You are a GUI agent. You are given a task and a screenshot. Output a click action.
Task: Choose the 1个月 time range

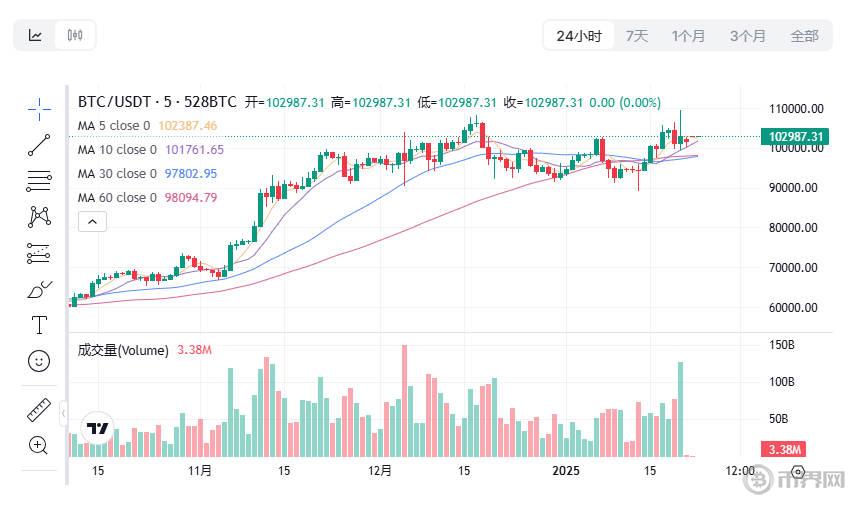click(688, 36)
